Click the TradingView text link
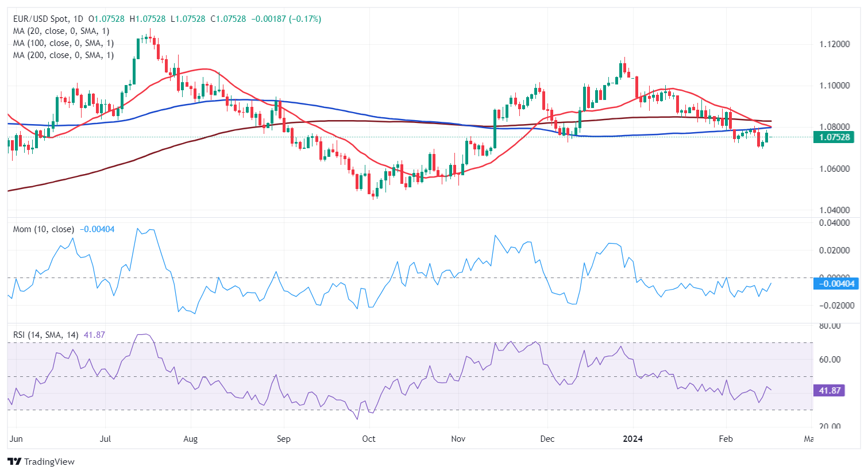This screenshot has width=868, height=474. [x=49, y=461]
